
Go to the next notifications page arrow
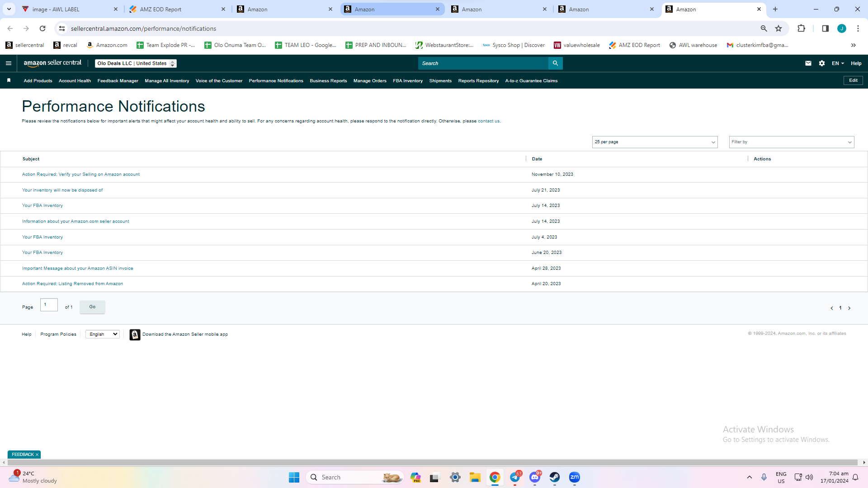pyautogui.click(x=849, y=308)
